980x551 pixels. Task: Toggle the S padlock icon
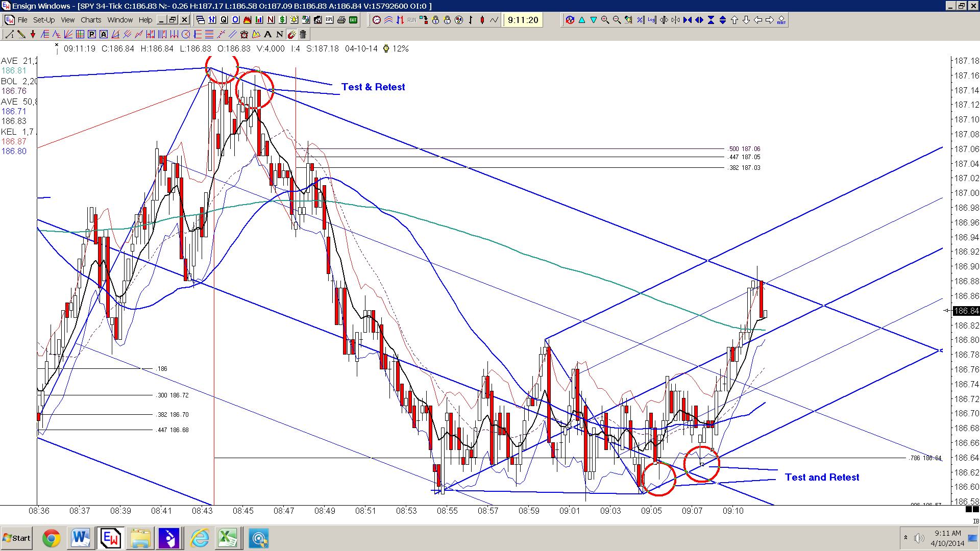tap(435, 20)
